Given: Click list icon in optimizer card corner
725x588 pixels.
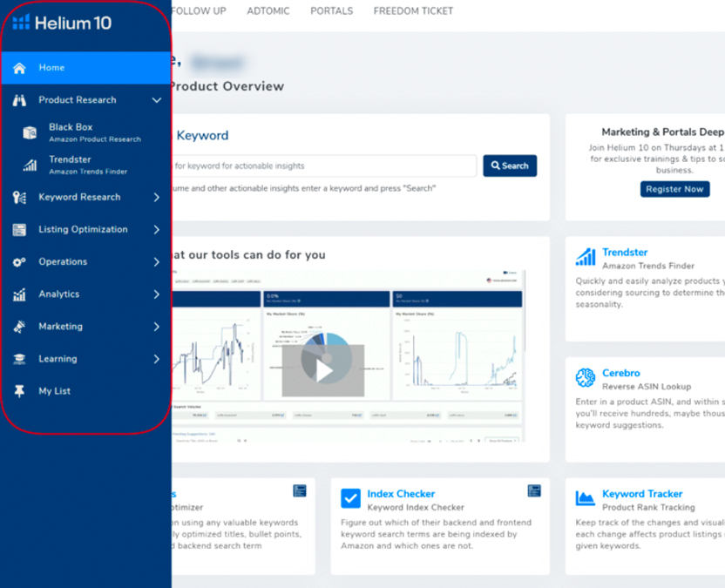Looking at the screenshot, I should pos(300,491).
